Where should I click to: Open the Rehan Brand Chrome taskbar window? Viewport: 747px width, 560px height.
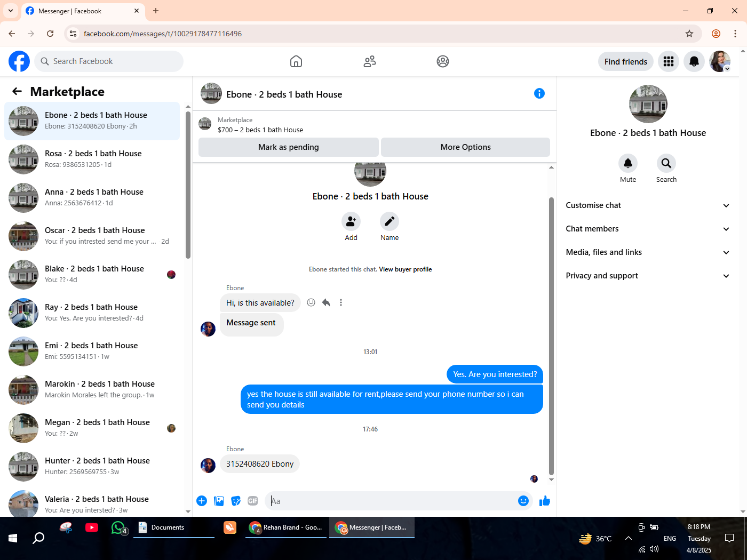[286, 527]
